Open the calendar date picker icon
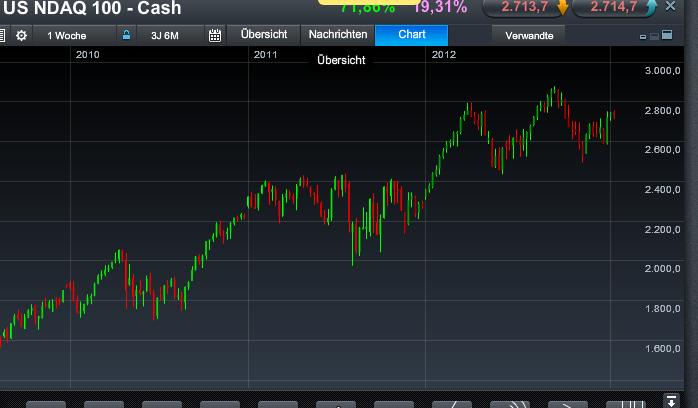 pyautogui.click(x=215, y=36)
